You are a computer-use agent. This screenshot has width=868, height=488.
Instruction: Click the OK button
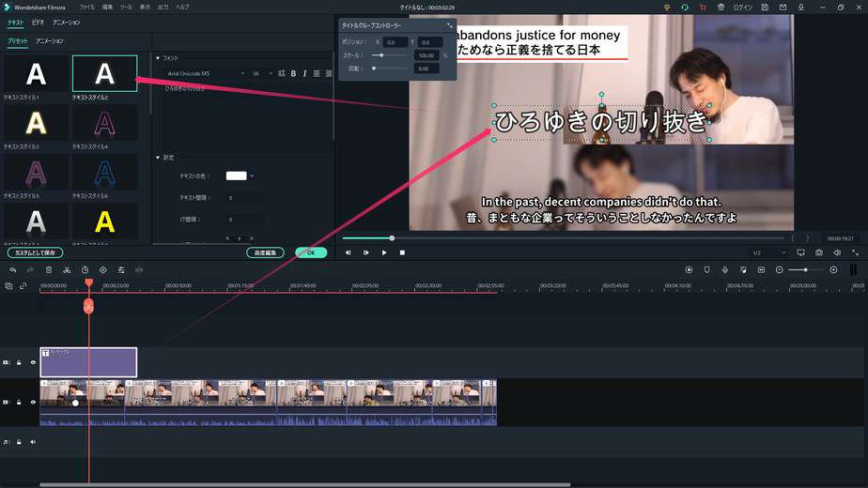pyautogui.click(x=311, y=252)
